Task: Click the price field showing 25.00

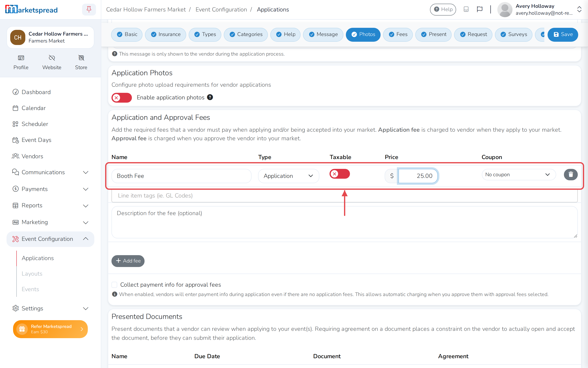Action: (x=418, y=176)
